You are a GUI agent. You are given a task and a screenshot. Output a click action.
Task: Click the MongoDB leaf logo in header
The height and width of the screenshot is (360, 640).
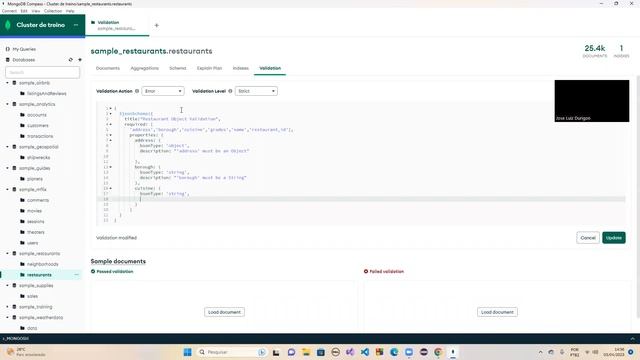tap(8, 25)
